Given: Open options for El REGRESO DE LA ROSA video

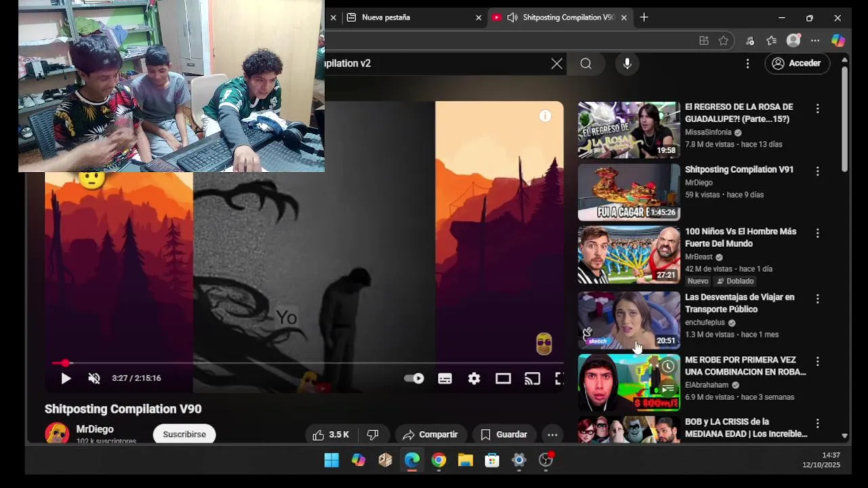Looking at the screenshot, I should (x=818, y=108).
